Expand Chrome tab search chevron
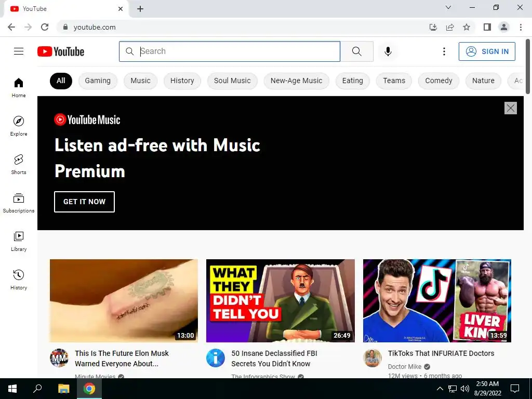The image size is (532, 399). [448, 7]
